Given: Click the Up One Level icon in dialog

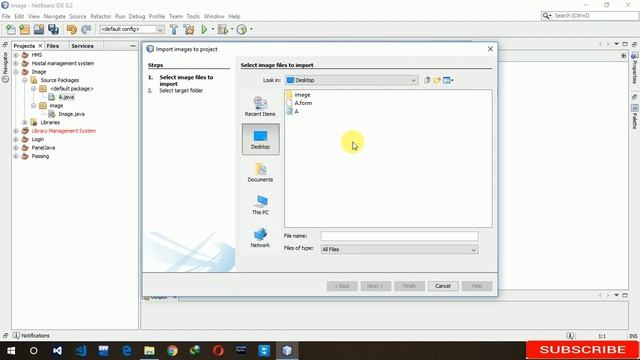Looking at the screenshot, I should click(427, 80).
